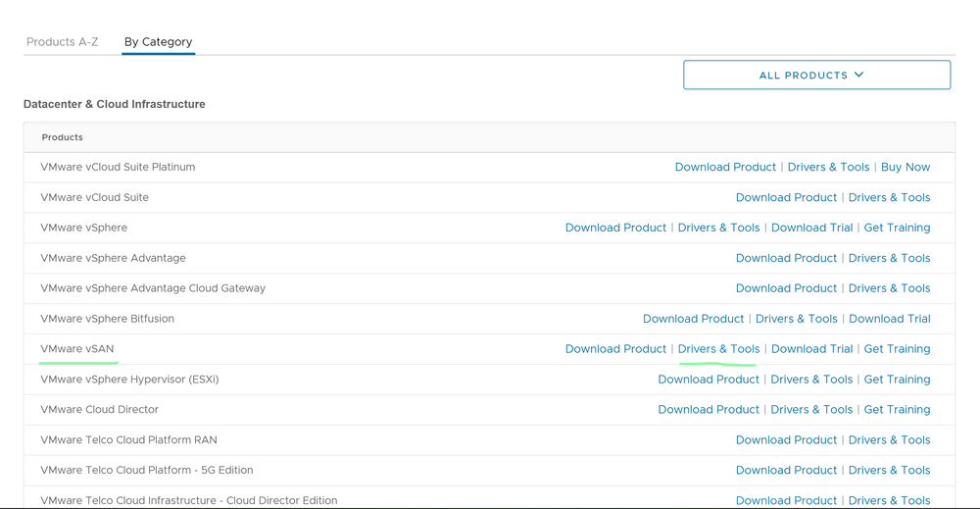Open Drivers & Tools for VMware vSAN
The image size is (980, 509).
718,349
